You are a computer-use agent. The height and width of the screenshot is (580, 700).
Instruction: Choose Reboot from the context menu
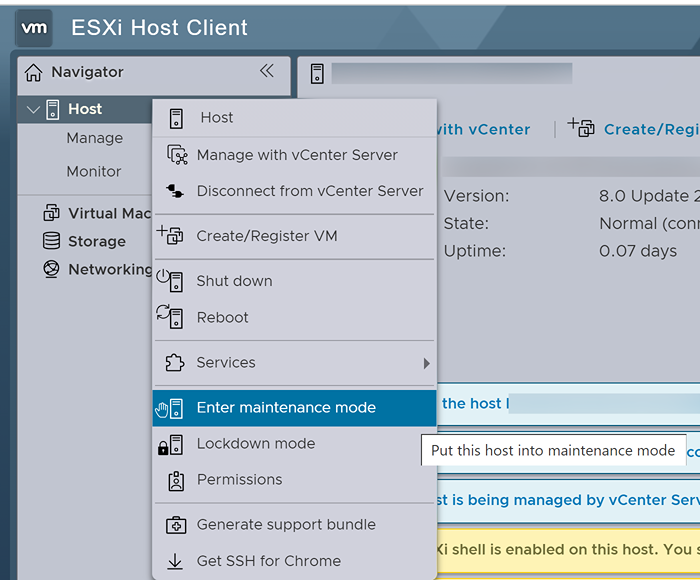pyautogui.click(x=222, y=317)
